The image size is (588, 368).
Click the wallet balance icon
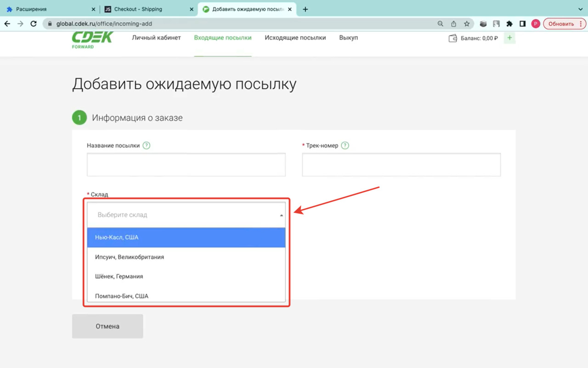click(x=453, y=38)
